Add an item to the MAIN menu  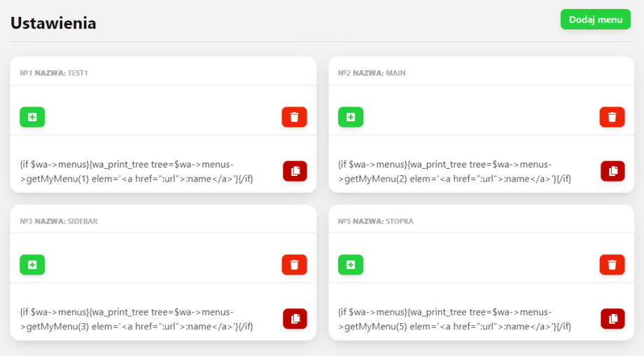pyautogui.click(x=350, y=117)
